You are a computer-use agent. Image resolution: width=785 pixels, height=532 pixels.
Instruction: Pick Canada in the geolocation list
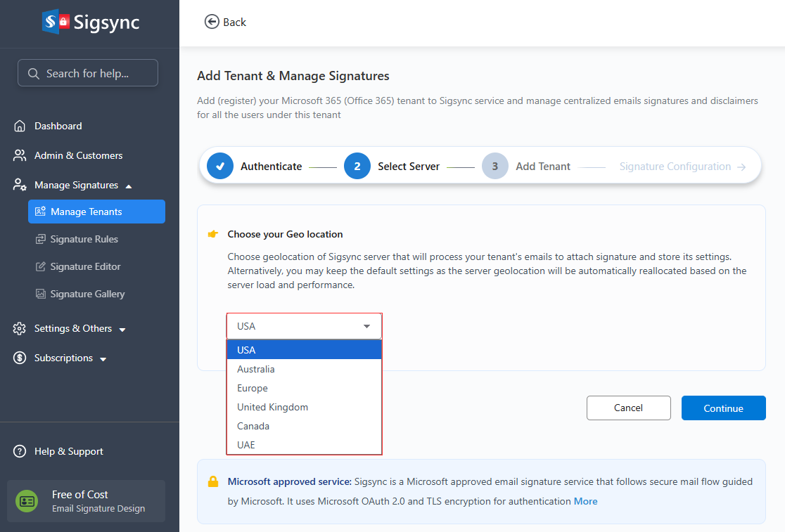(305, 426)
